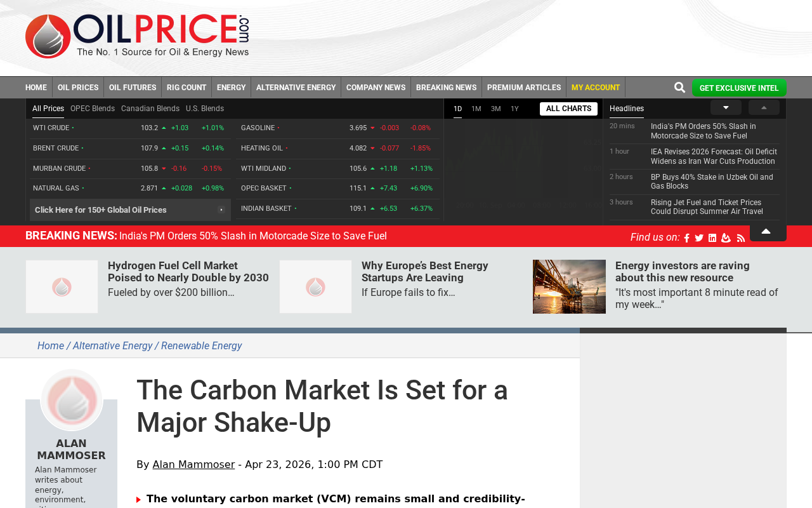The height and width of the screenshot is (508, 812).
Task: Click the Renewable Energy breadcrumb link
Action: click(x=202, y=346)
